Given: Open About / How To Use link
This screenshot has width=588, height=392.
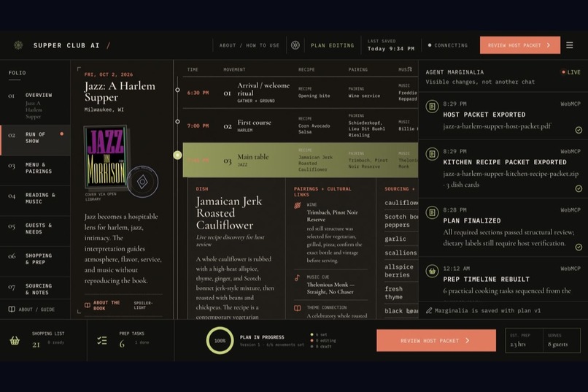Looking at the screenshot, I should click(249, 45).
